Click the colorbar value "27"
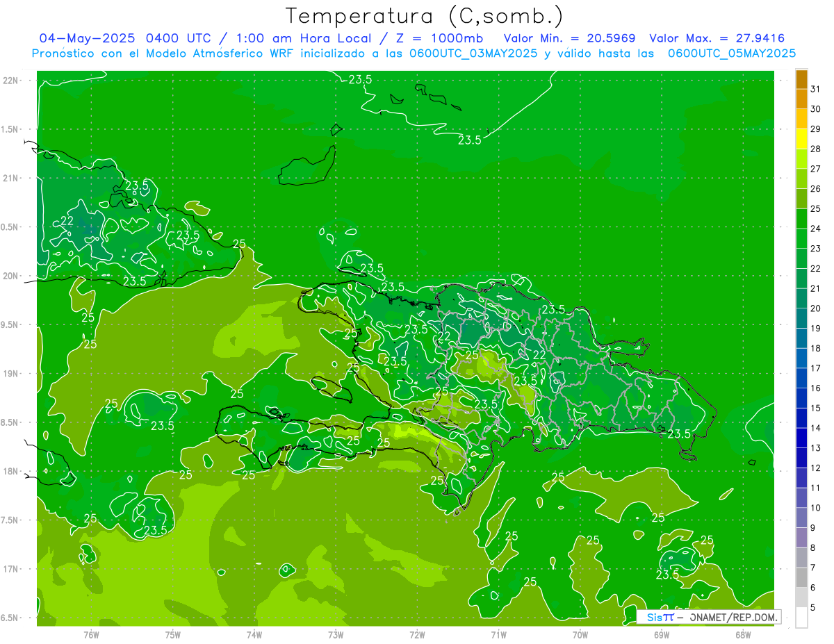Screen dimensions: 834x644 815,169
